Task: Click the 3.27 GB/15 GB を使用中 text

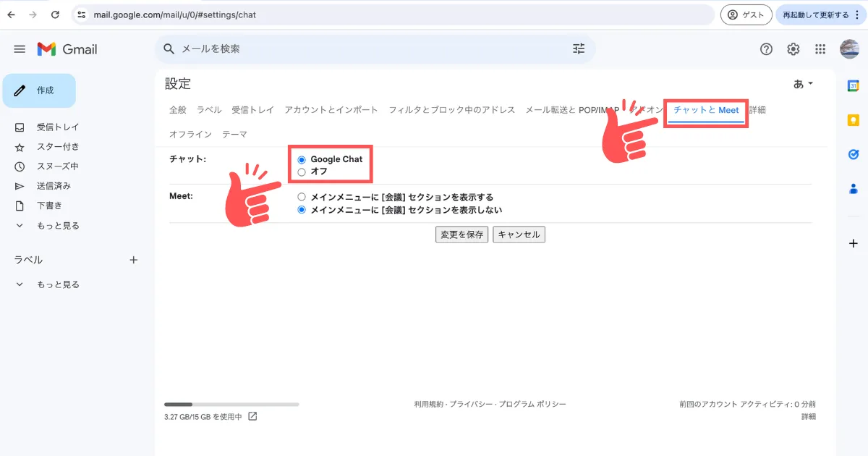Action: coord(203,417)
